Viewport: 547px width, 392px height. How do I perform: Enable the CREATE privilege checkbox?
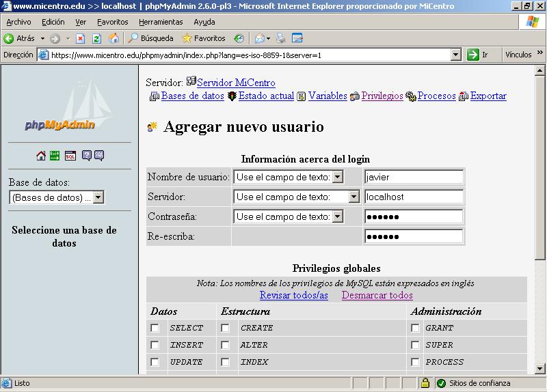pyautogui.click(x=225, y=328)
